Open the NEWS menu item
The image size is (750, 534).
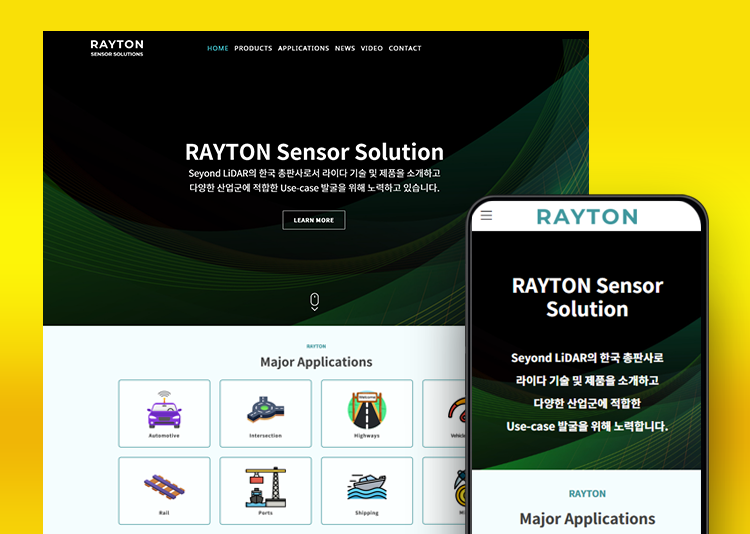pyautogui.click(x=345, y=48)
